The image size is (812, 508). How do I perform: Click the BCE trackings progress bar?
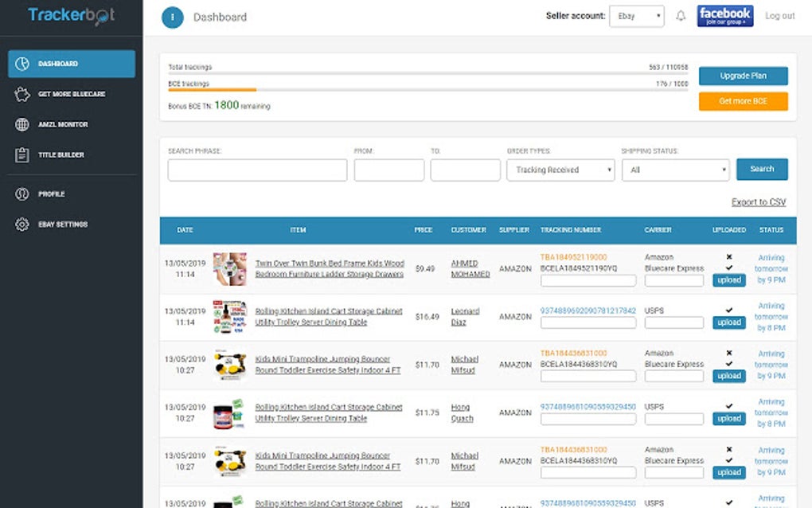[x=427, y=90]
